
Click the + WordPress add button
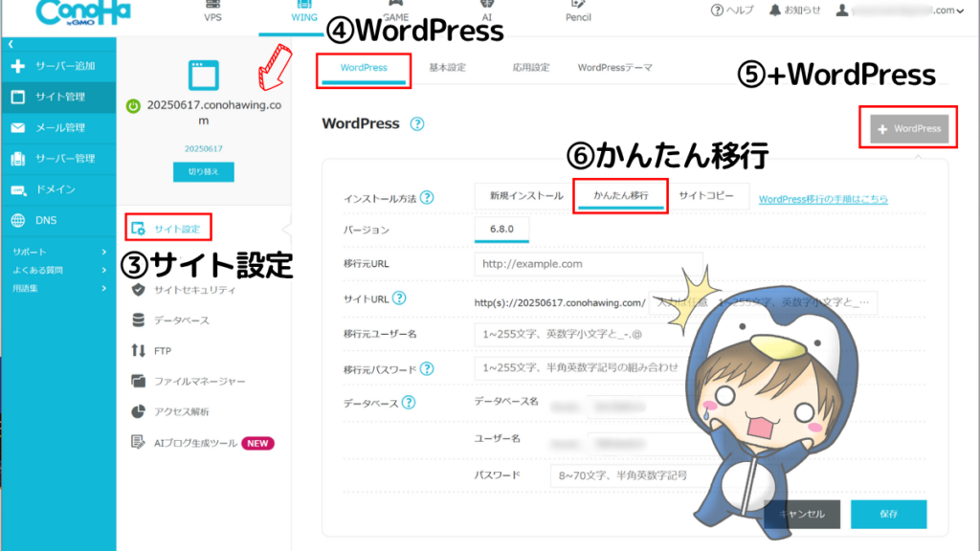[x=909, y=129]
